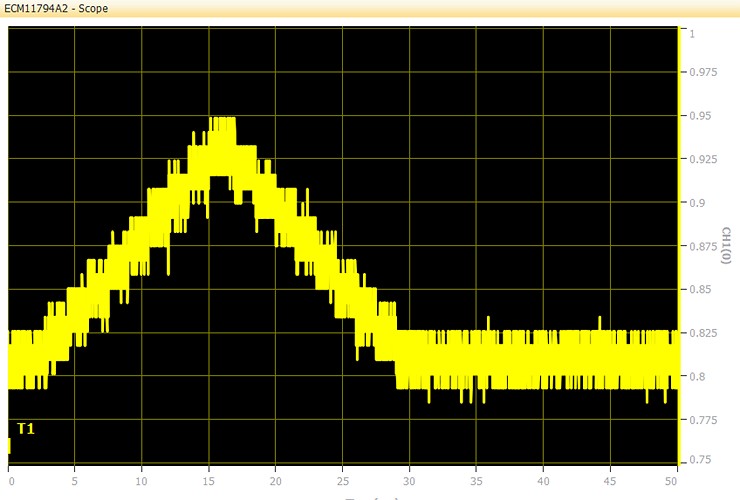The image size is (740, 500).
Task: Click the small yellow trigger level indicator
Action: (8, 445)
